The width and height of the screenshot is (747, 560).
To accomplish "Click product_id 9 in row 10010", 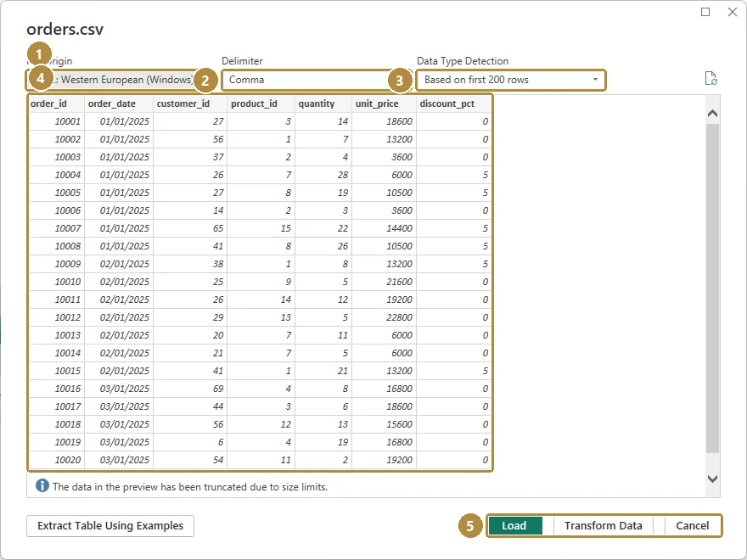I will [x=261, y=282].
